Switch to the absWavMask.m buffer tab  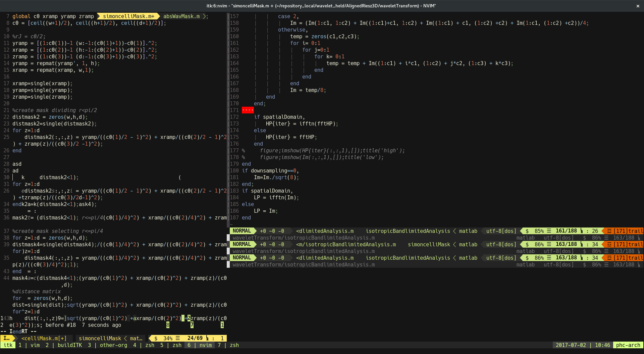tap(181, 16)
